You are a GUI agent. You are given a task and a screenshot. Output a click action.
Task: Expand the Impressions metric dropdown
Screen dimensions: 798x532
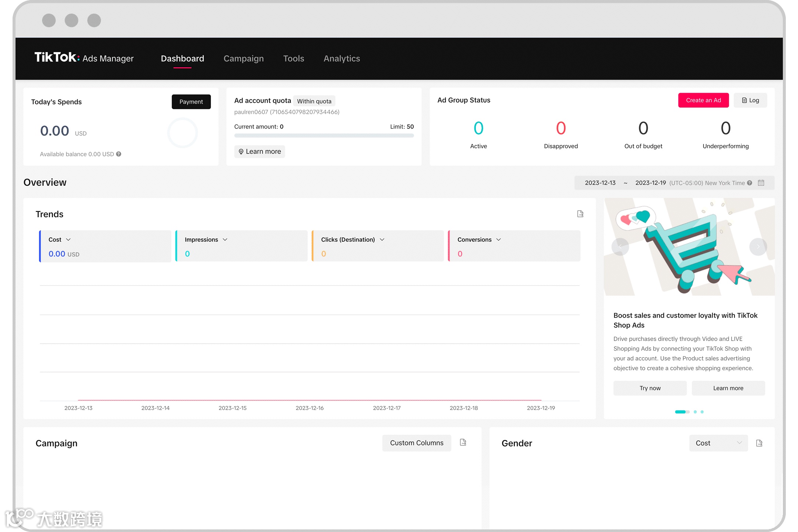point(225,239)
